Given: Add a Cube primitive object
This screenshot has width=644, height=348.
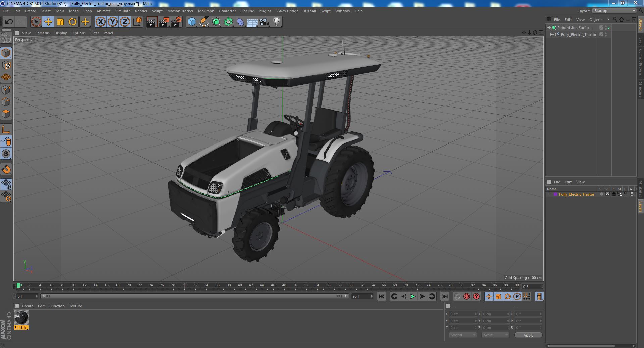Looking at the screenshot, I should (x=192, y=22).
